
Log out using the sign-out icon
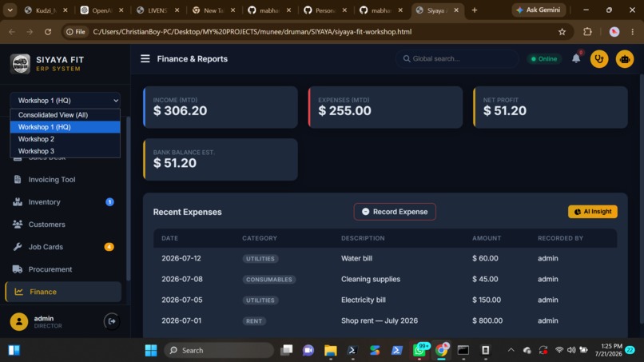pos(112,321)
